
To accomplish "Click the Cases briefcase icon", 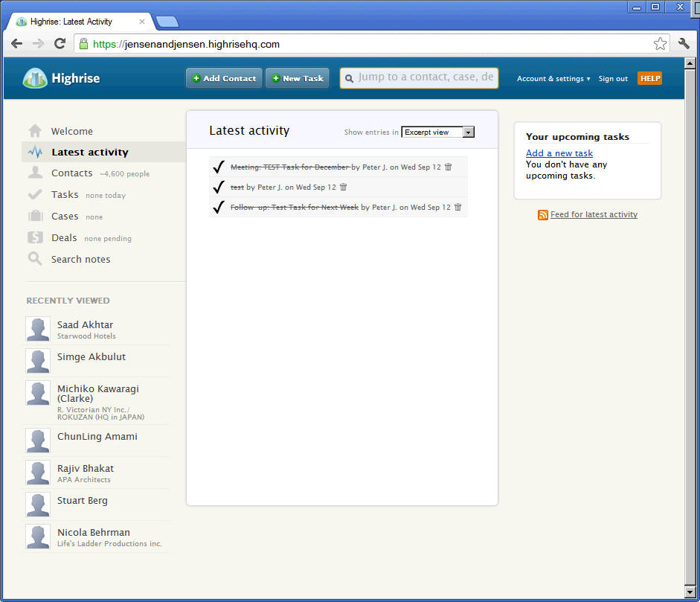I will point(35,216).
